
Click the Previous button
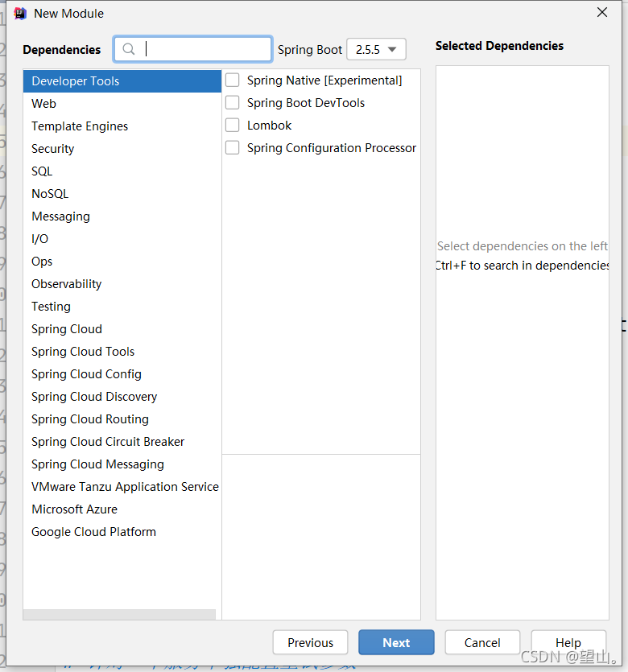[310, 642]
